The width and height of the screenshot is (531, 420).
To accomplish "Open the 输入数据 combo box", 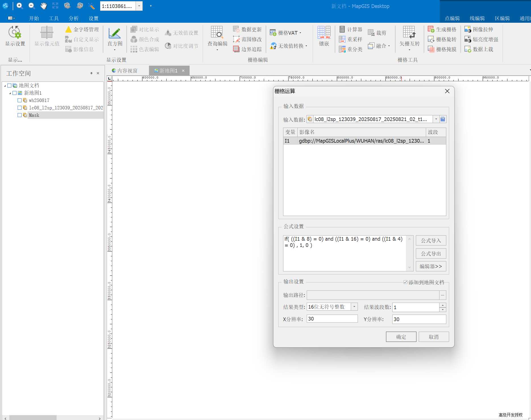I will 436,119.
